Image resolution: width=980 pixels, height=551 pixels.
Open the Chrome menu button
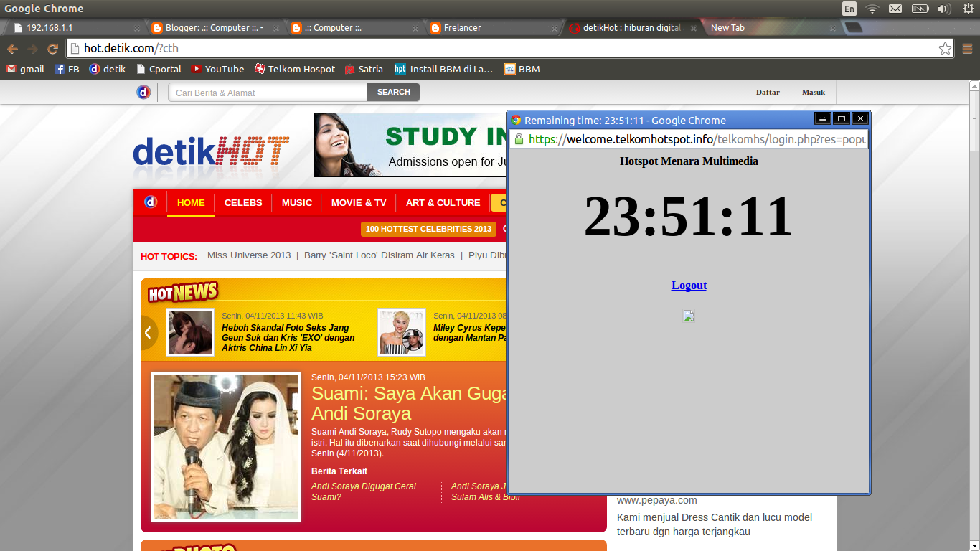[x=967, y=49]
